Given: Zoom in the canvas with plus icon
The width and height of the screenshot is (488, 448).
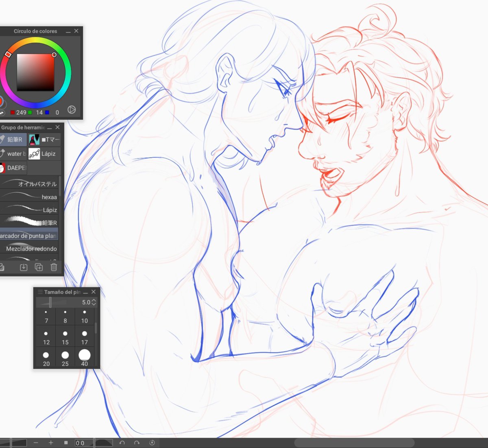Looking at the screenshot, I should [x=51, y=443].
